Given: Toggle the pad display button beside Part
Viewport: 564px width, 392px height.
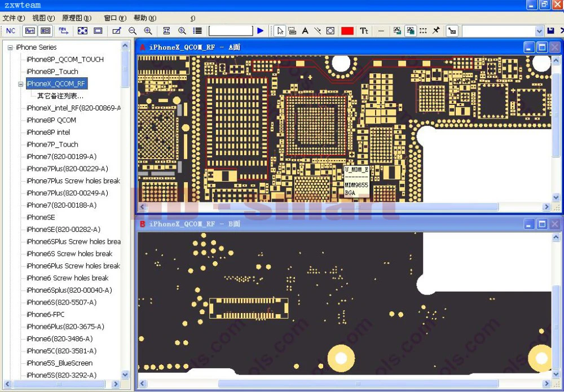Looking at the screenshot, I should (x=45, y=31).
